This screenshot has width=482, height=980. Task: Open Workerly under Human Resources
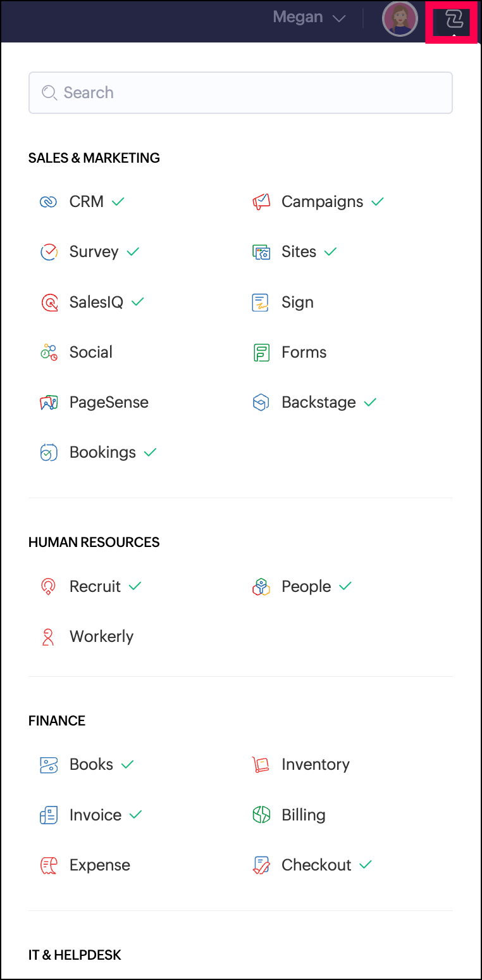pos(101,637)
